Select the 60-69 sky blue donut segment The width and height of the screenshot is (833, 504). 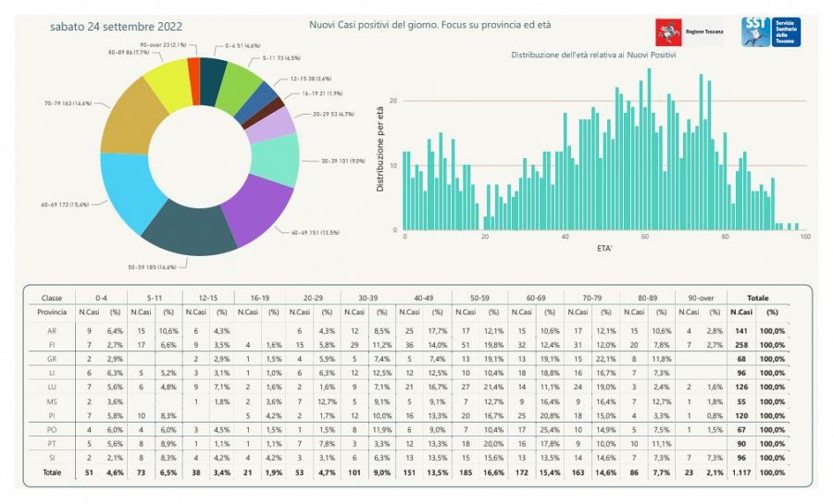(124, 191)
